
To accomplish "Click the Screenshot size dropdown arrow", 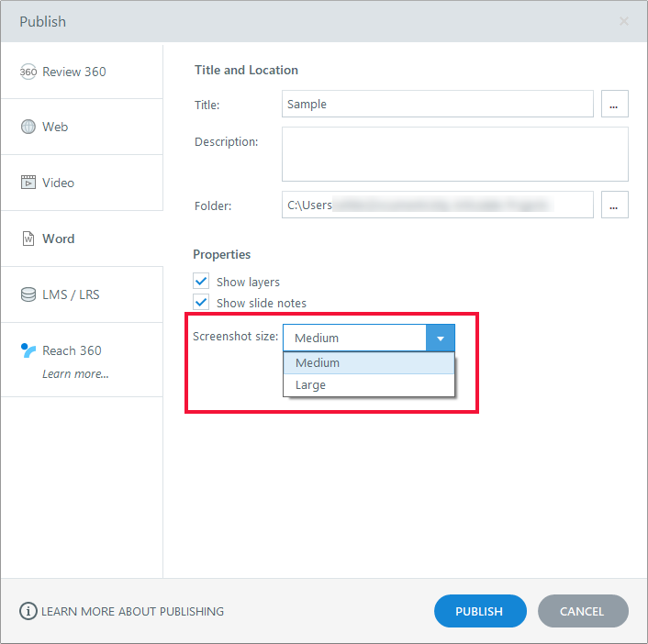I will (x=441, y=339).
